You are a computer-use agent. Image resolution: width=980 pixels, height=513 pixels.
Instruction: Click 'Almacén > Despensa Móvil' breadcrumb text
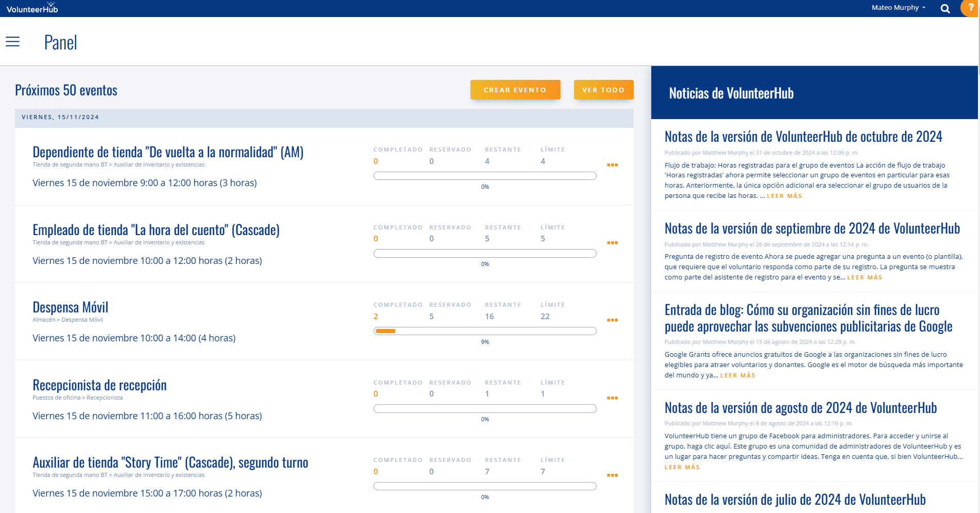tap(67, 320)
